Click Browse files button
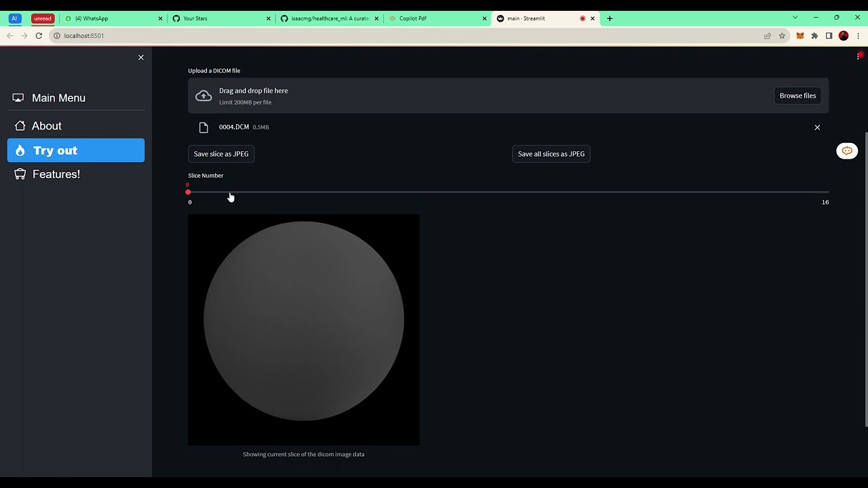868x488 pixels. [797, 96]
